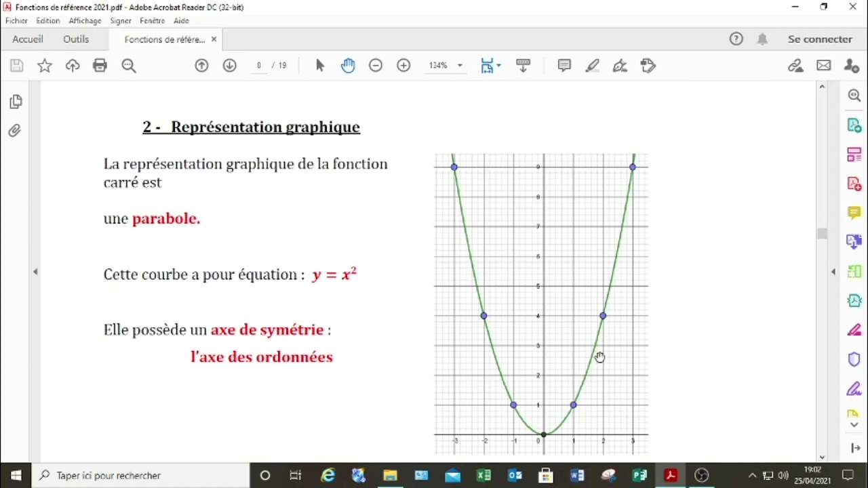Open Combine Files tool in right pane
The height and width of the screenshot is (488, 868).
854,242
